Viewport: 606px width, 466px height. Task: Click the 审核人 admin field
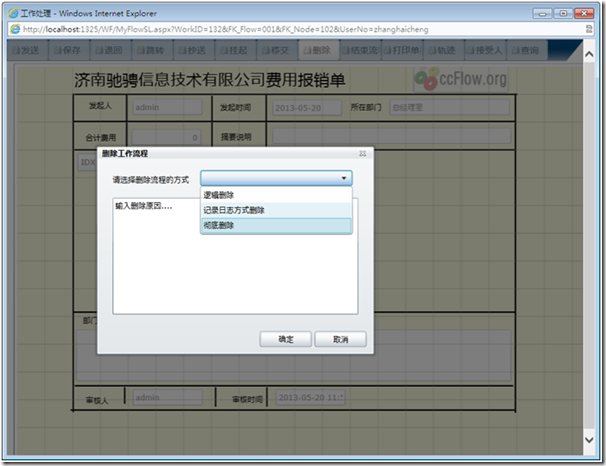pos(167,397)
